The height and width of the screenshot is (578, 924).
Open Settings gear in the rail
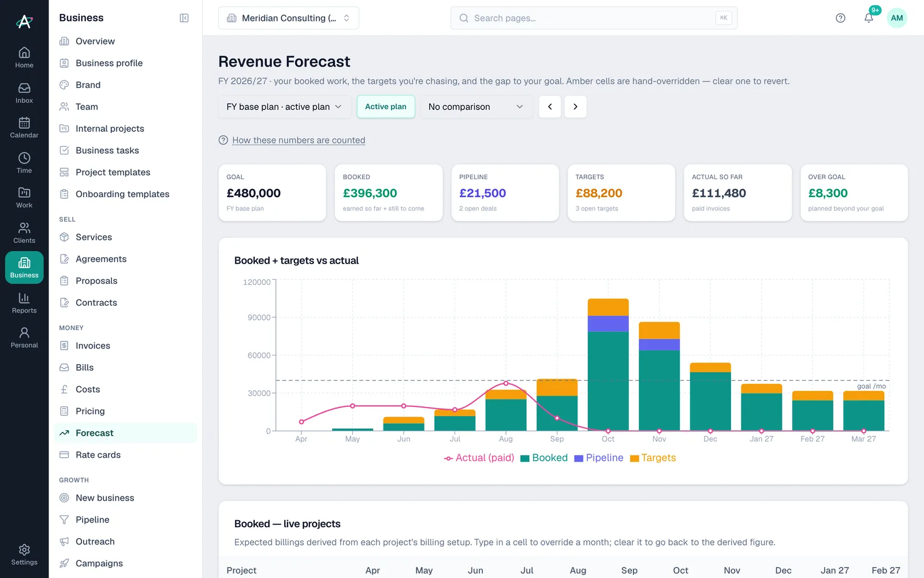coord(24,554)
